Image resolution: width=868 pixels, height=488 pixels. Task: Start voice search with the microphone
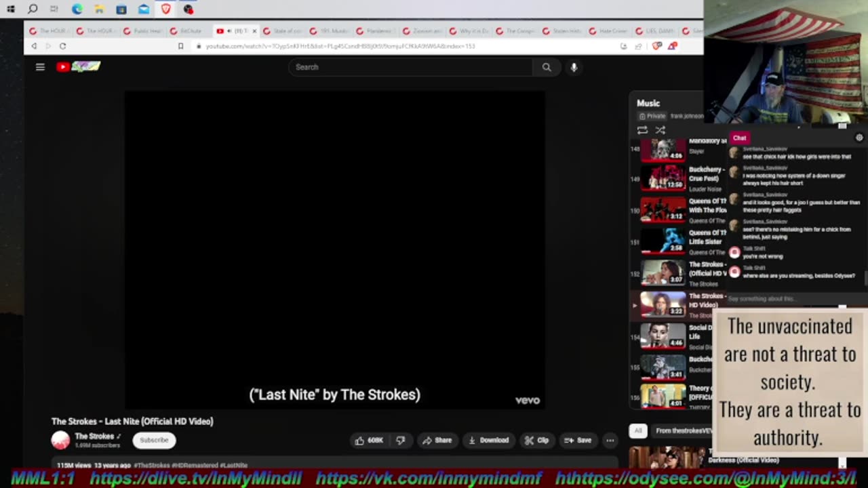point(574,67)
